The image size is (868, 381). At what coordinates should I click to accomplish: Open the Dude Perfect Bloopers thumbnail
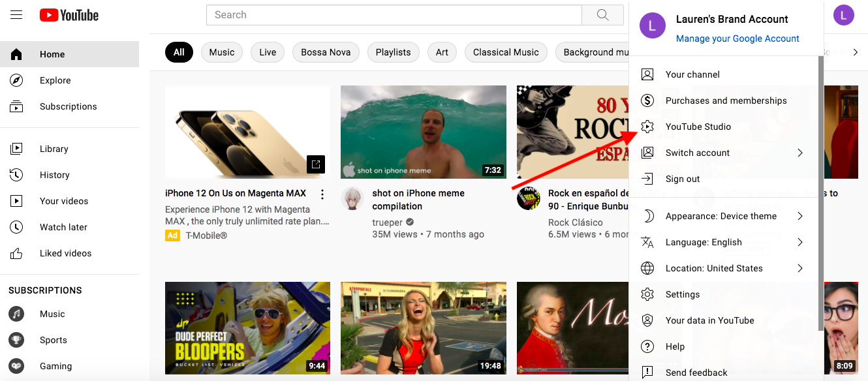pos(247,328)
